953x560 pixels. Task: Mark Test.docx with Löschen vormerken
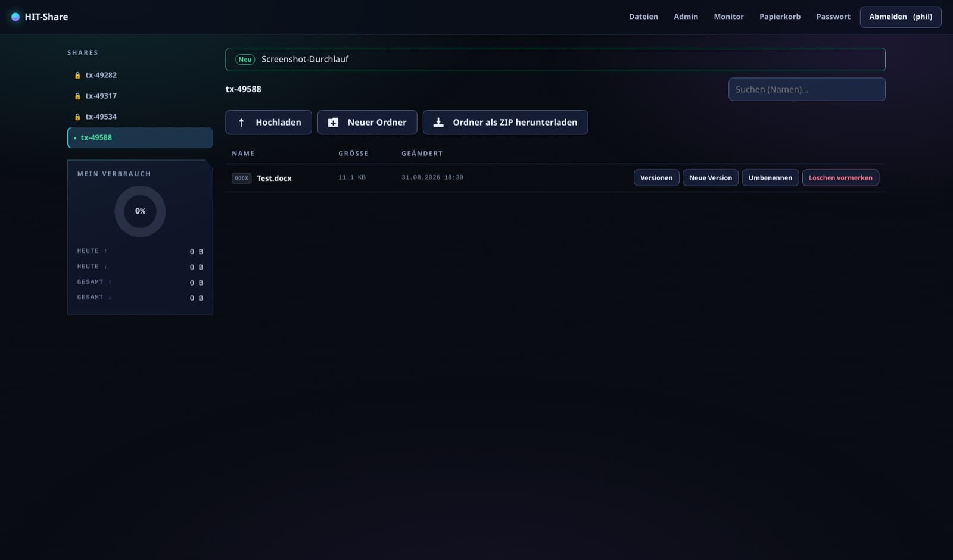point(840,178)
